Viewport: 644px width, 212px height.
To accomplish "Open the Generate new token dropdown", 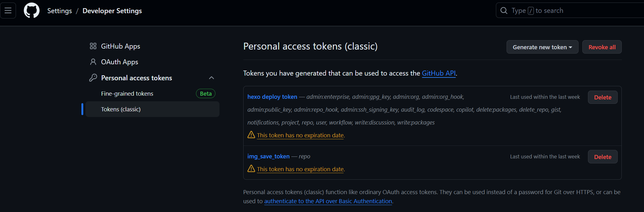I will [x=542, y=47].
